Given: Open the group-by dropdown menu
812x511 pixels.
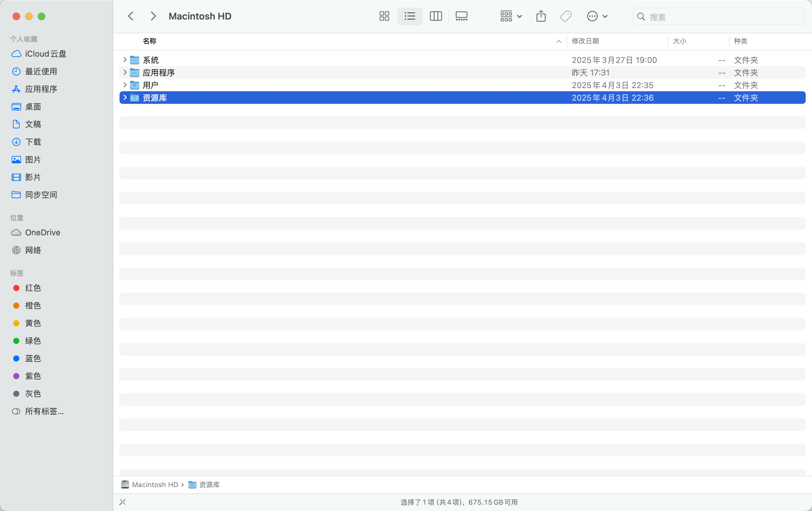Looking at the screenshot, I should [511, 16].
